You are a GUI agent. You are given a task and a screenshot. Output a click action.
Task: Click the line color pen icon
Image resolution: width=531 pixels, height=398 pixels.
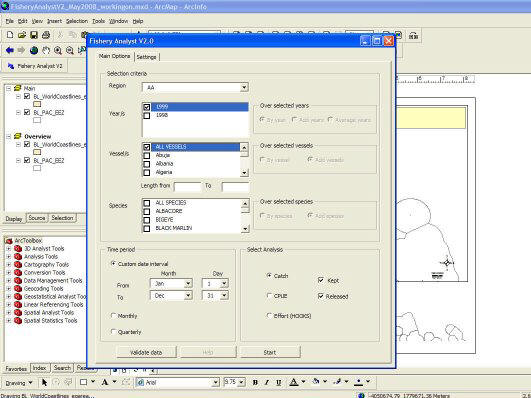pyautogui.click(x=337, y=382)
